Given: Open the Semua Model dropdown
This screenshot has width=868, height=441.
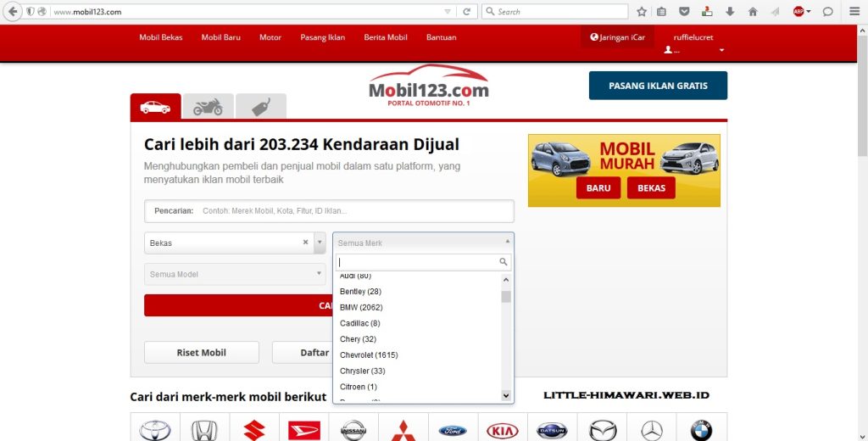Looking at the screenshot, I should [235, 274].
